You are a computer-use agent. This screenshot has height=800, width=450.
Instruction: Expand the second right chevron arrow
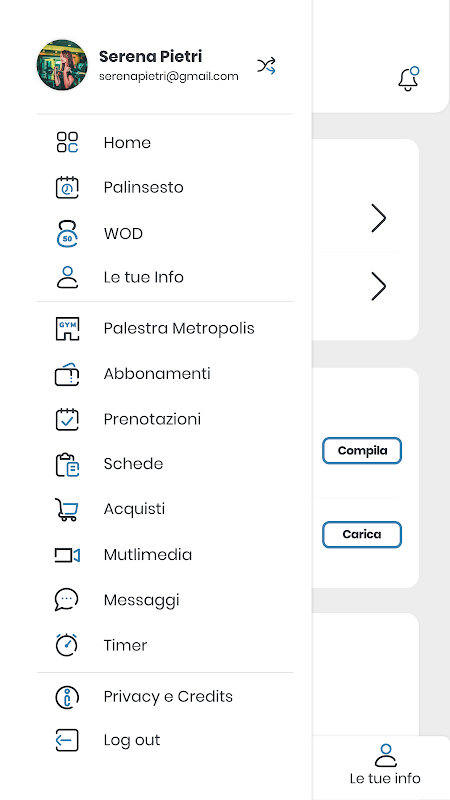pos(378,286)
